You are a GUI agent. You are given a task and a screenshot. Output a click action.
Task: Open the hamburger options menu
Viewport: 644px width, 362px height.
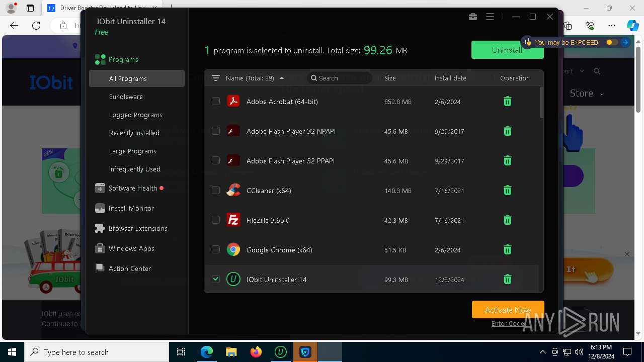490,17
